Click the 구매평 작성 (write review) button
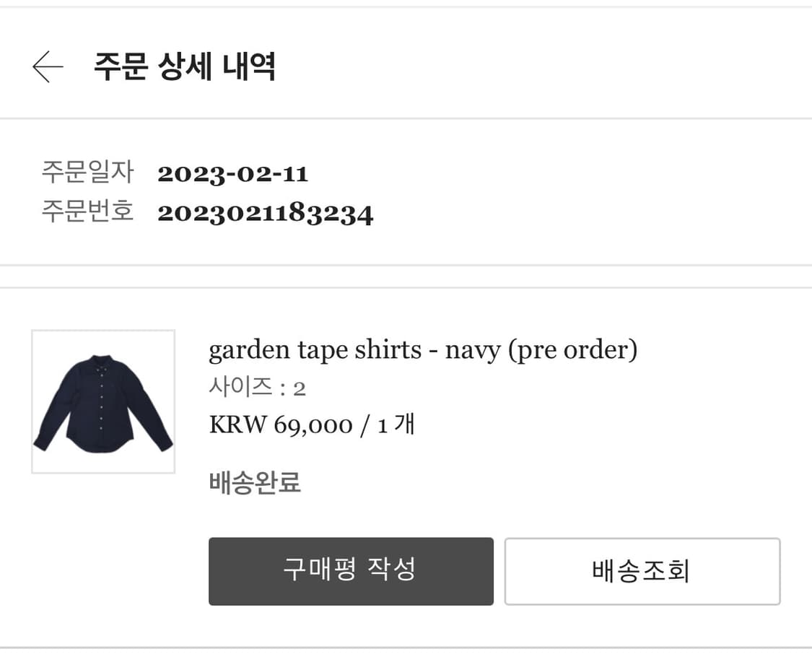 point(351,571)
